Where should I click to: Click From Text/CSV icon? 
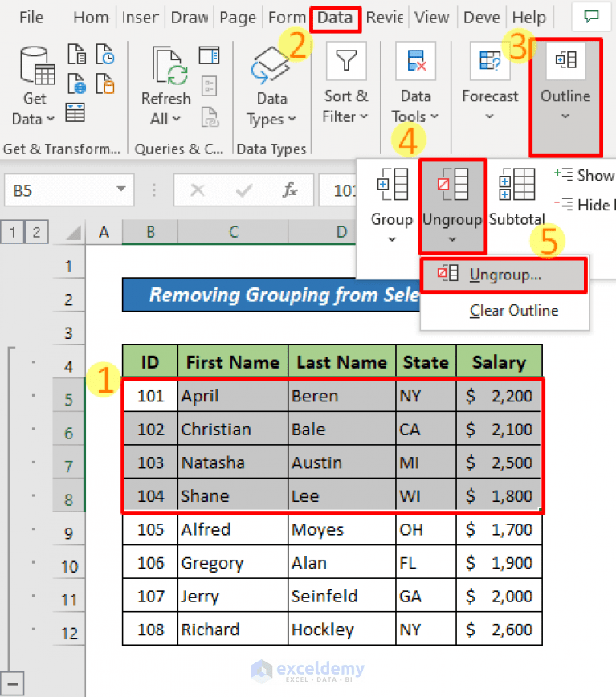76,55
